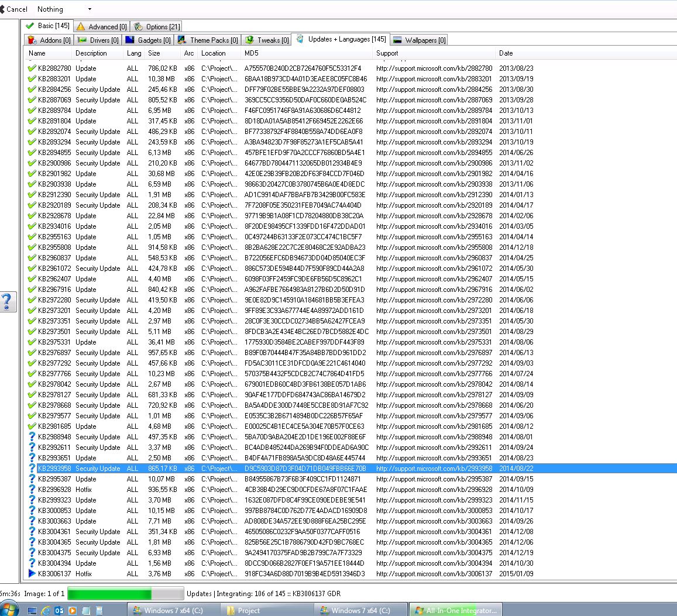Sort by the Arc column header
The image size is (677, 616).
(189, 53)
